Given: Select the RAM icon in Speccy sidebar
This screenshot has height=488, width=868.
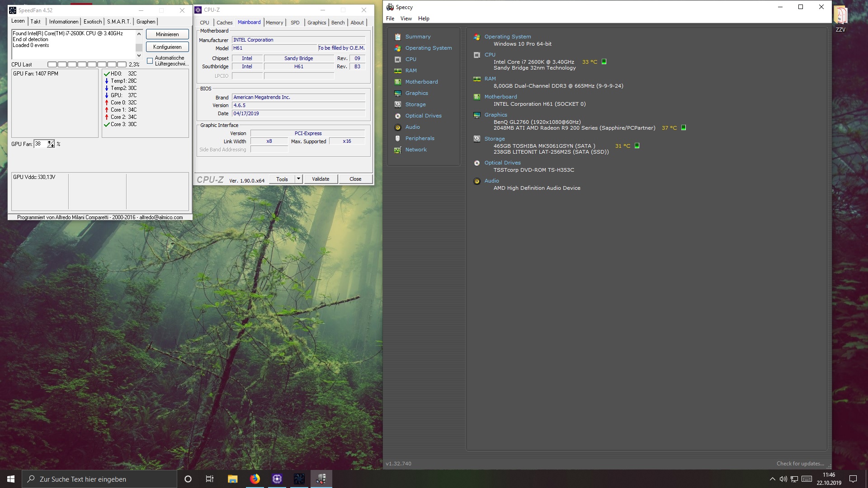Looking at the screenshot, I should pyautogui.click(x=398, y=70).
